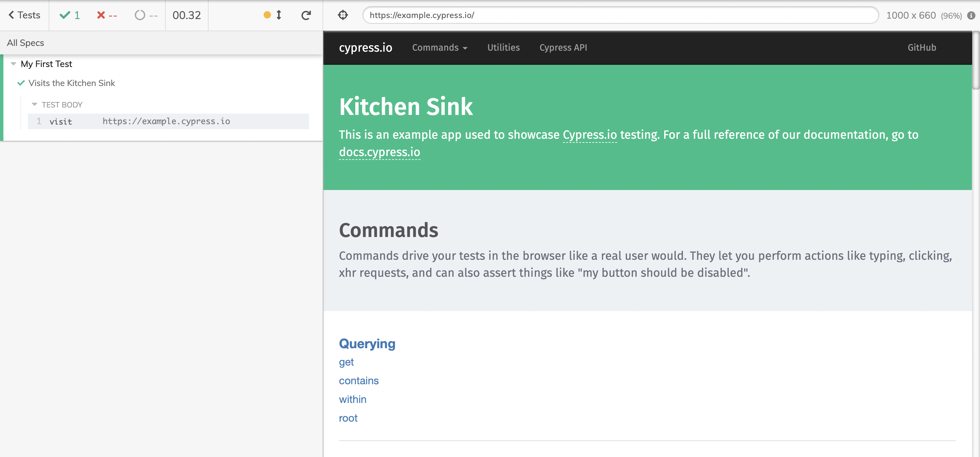The height and width of the screenshot is (457, 980).
Task: Collapse the My First Test suite
Action: pyautogui.click(x=14, y=64)
